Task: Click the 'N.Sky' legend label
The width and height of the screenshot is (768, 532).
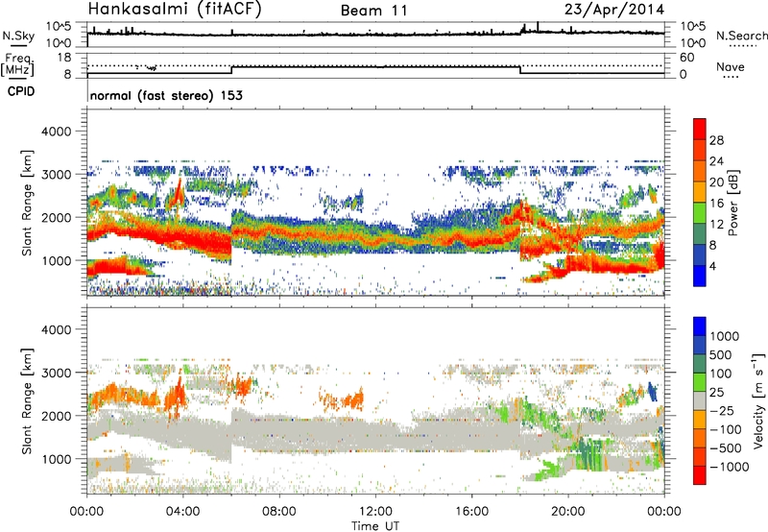Action: (18, 36)
